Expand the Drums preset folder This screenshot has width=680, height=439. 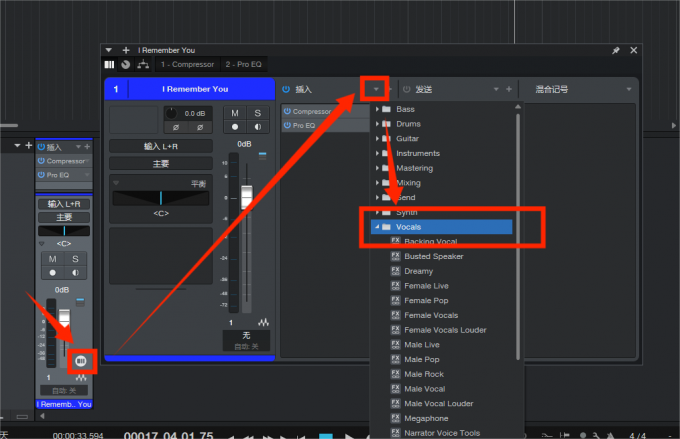click(x=377, y=124)
